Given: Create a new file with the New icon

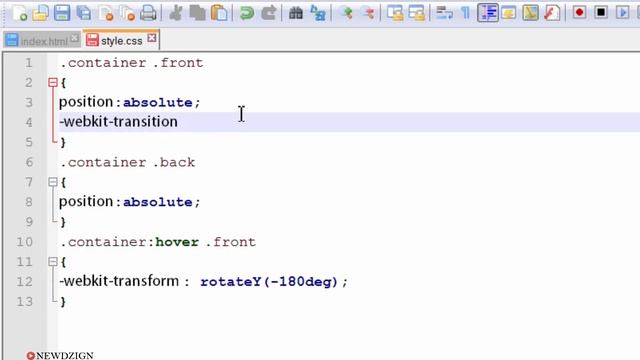Looking at the screenshot, I should 20,13.
